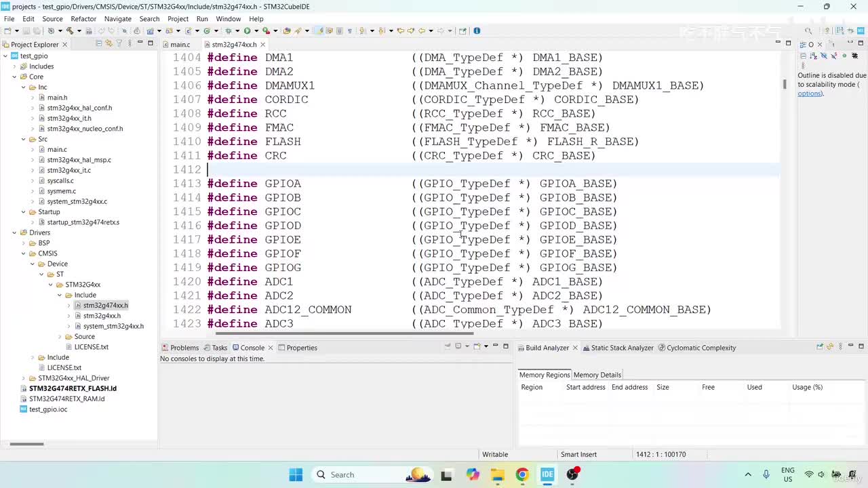Open the Run button dropdown arrow
The image size is (868, 488).
click(x=256, y=30)
